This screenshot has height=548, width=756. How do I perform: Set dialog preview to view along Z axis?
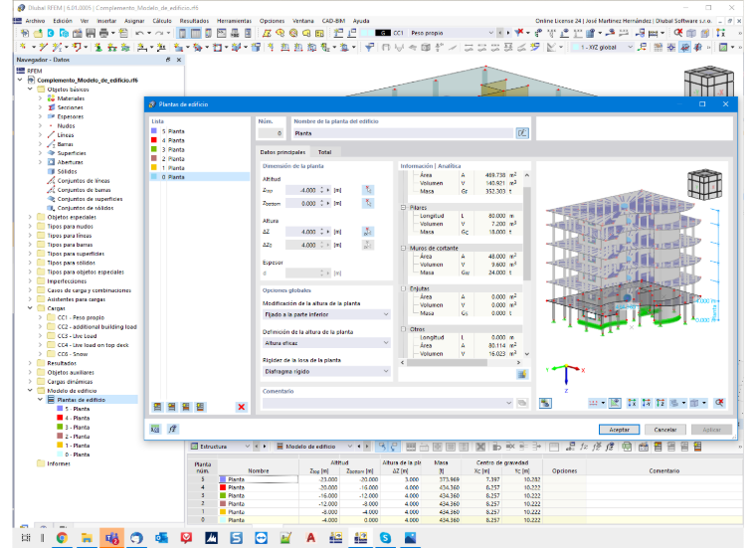tap(661, 403)
